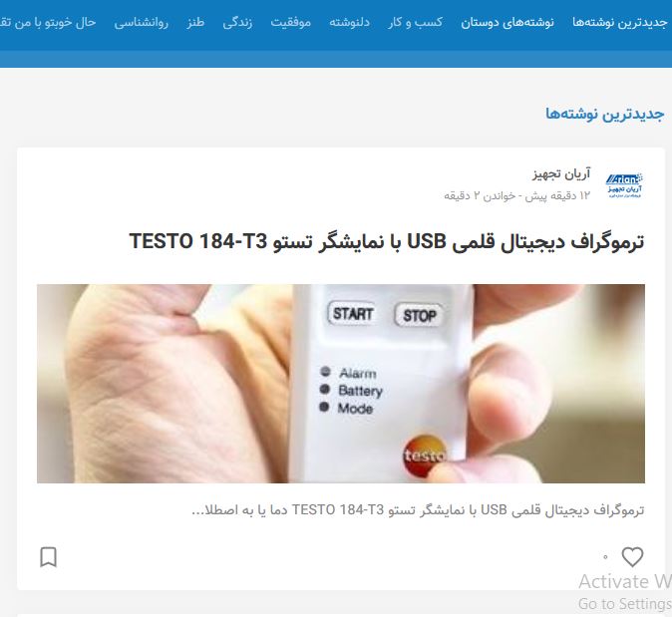
Task: Open the post excerpt text below the image
Action: click(x=418, y=510)
